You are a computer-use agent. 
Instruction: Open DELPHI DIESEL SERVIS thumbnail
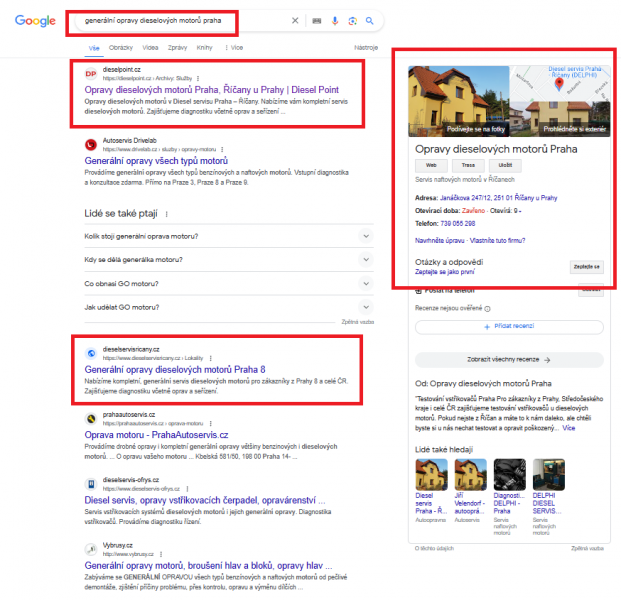[549, 474]
